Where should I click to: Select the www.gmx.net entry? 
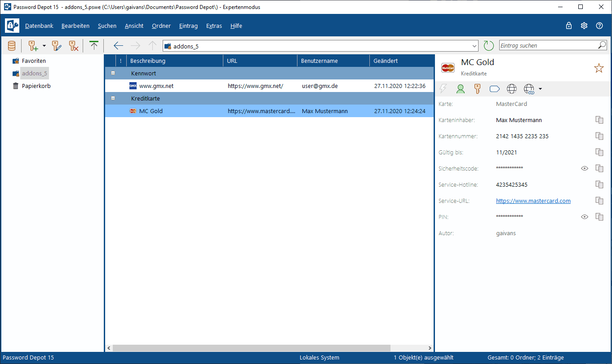click(x=269, y=86)
